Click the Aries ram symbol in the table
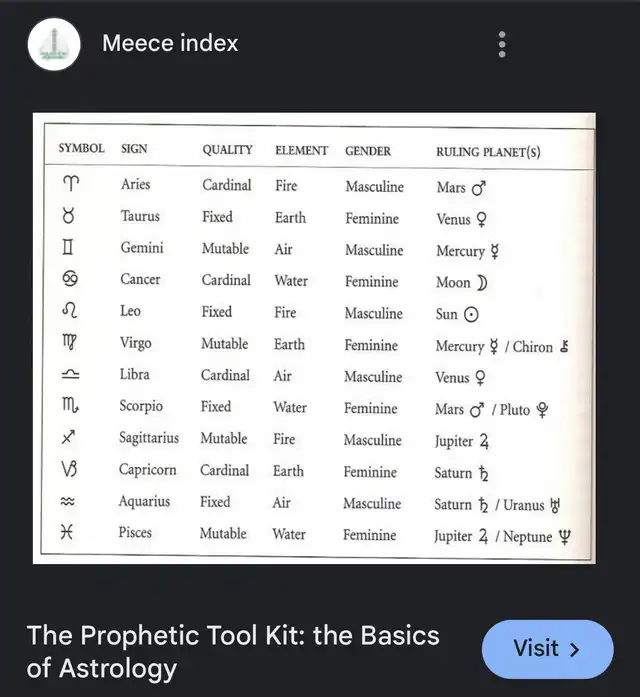The image size is (640, 697). (x=71, y=183)
